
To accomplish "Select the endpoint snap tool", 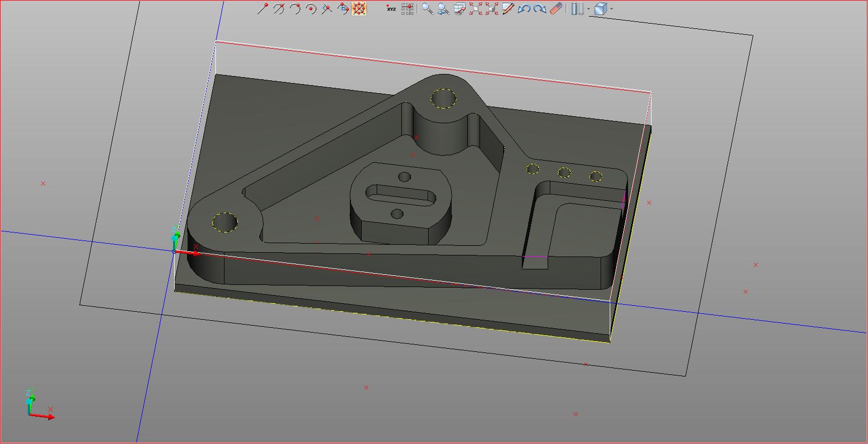I will coord(263,9).
